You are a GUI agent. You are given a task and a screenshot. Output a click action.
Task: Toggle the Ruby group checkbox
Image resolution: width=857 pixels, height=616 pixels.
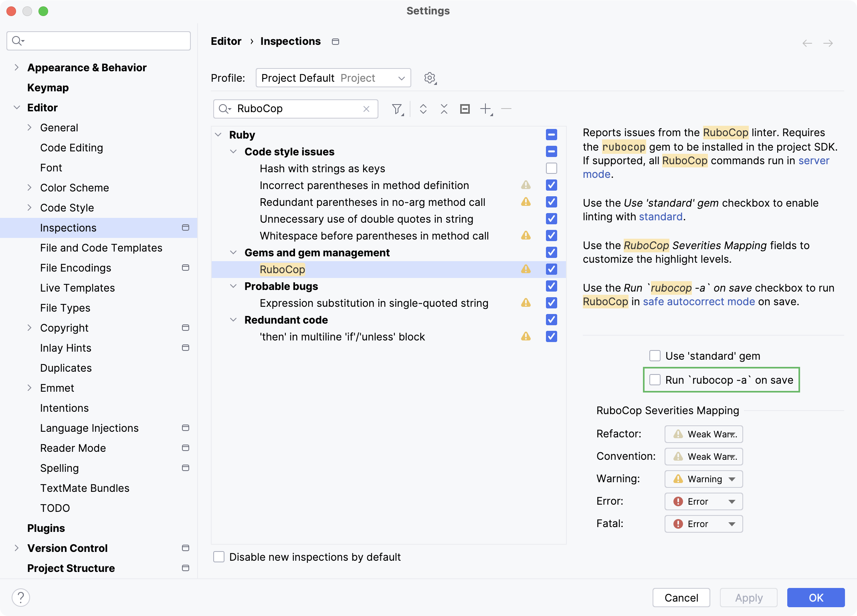(551, 135)
